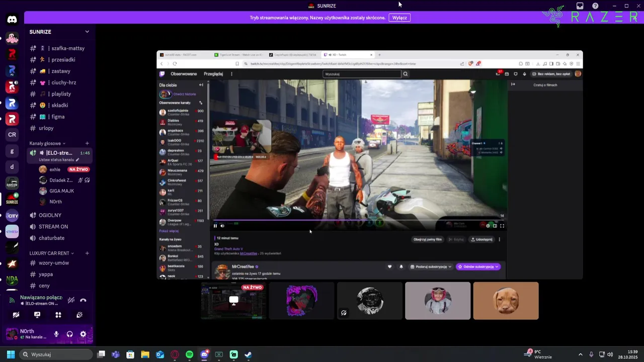Toggle camera in Discord voice panel
Image resolution: width=644 pixels, height=362 pixels.
(16, 315)
